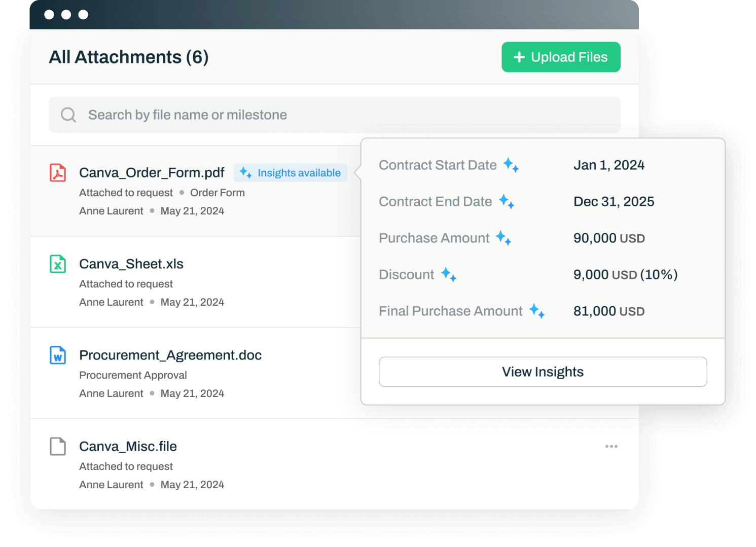The width and height of the screenshot is (756, 547).
Task: Select Canva_Order_Form.pdf file name
Action: (x=152, y=173)
